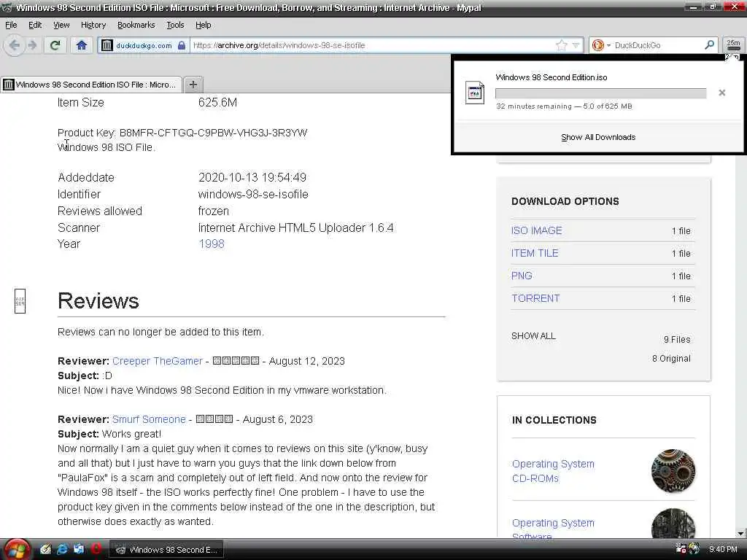
Task: Click the first system tray icon
Action: point(681,549)
